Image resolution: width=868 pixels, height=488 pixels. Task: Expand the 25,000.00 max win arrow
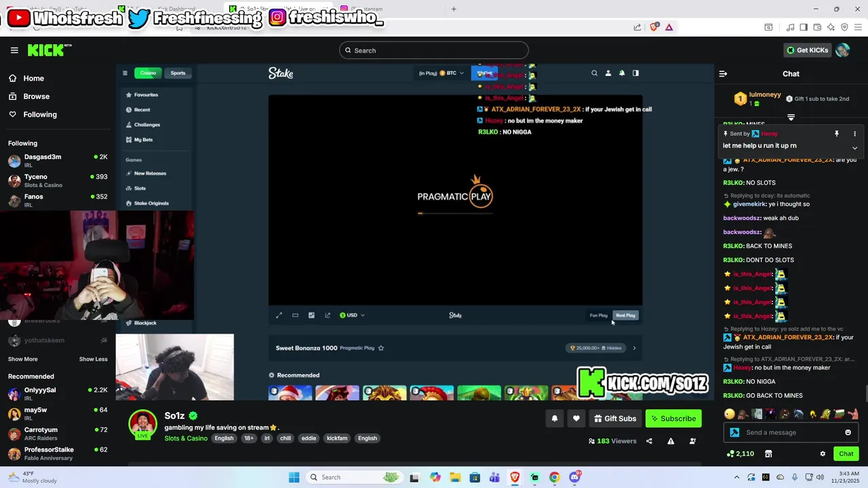(634, 348)
